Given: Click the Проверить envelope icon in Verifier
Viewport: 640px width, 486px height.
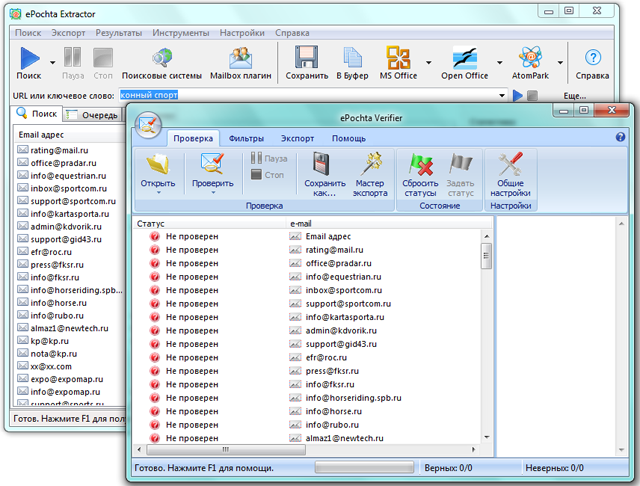Looking at the screenshot, I should pyautogui.click(x=212, y=164).
